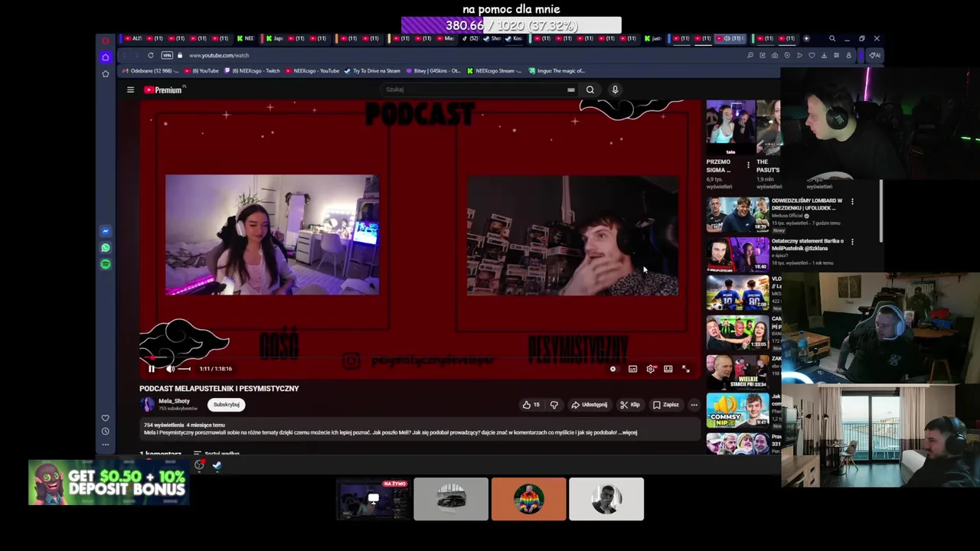Toggle the VPN badge in address bar

[167, 55]
